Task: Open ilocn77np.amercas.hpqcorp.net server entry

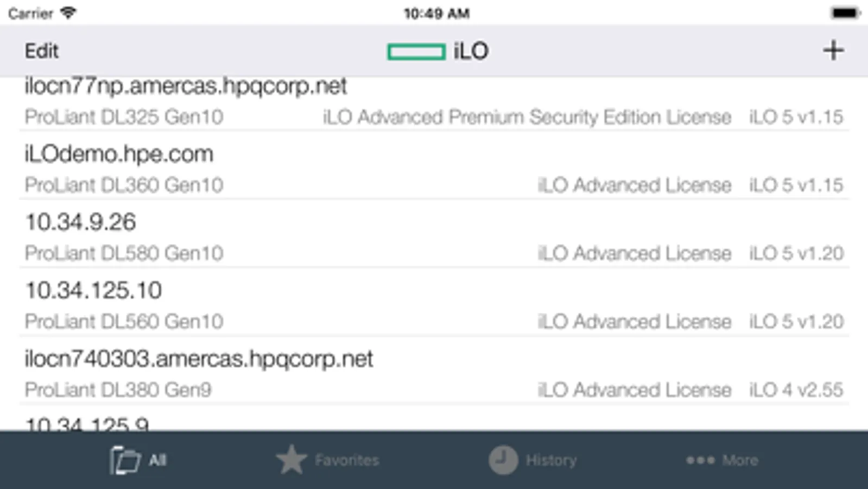Action: tap(186, 86)
